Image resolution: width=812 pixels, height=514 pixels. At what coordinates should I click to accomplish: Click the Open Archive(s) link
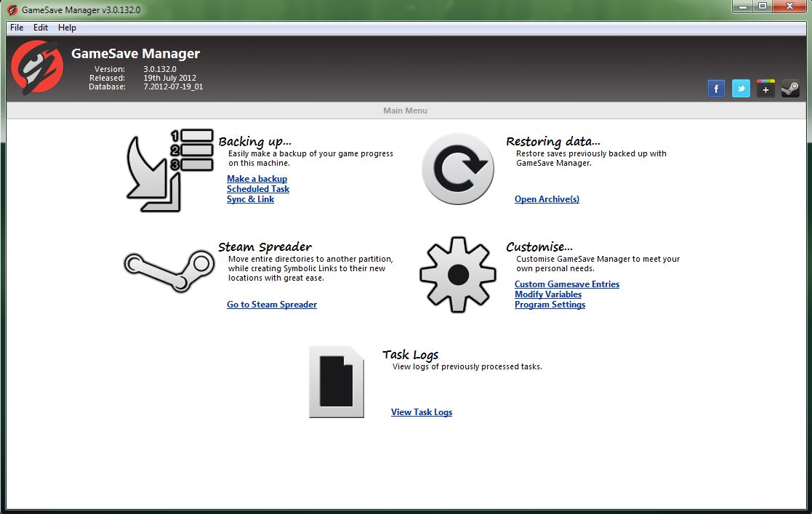(547, 199)
